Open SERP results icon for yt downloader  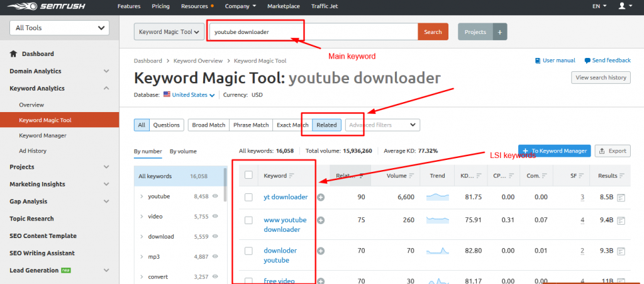point(621,198)
